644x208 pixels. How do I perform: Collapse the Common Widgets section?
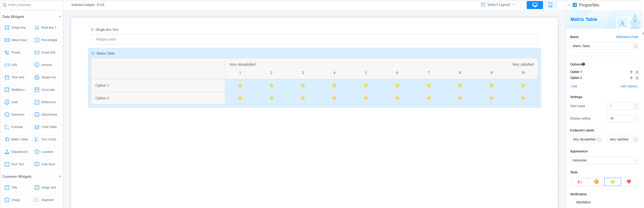point(60,176)
